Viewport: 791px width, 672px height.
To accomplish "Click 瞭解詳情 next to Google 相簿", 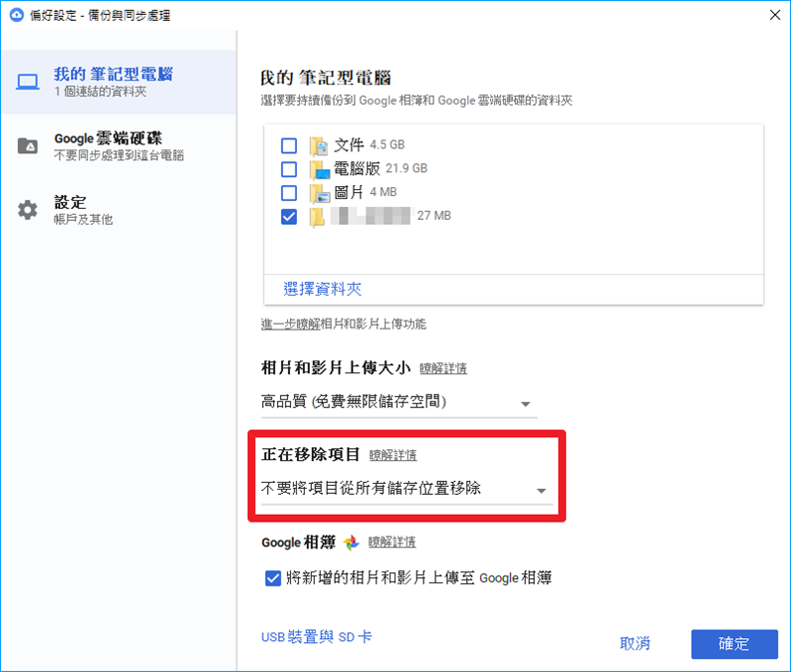I will click(x=392, y=543).
